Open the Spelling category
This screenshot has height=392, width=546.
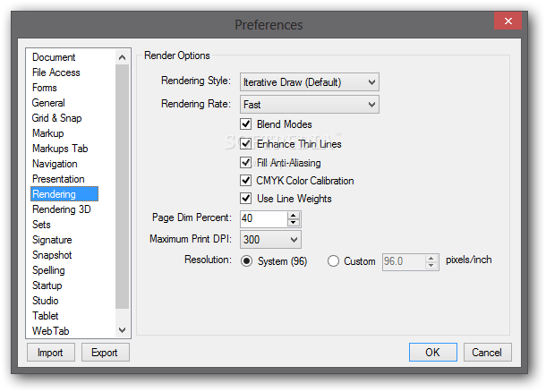point(48,270)
